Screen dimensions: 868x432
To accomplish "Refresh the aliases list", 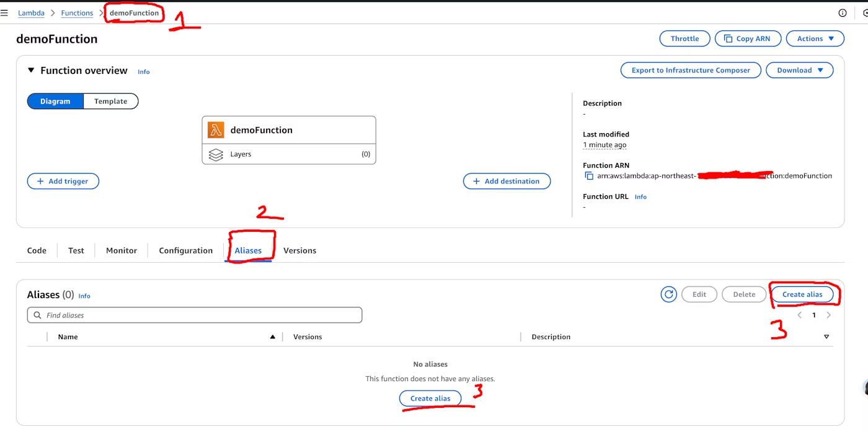I will click(x=668, y=294).
